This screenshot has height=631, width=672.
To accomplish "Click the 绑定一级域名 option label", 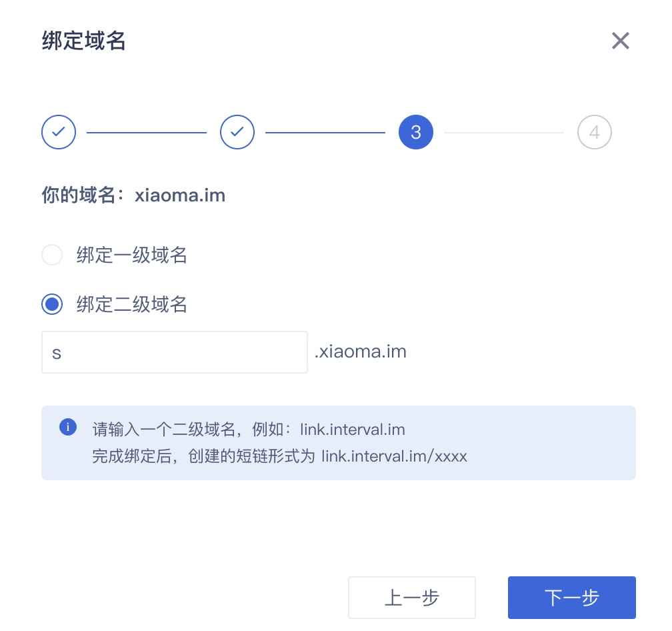I will point(131,255).
